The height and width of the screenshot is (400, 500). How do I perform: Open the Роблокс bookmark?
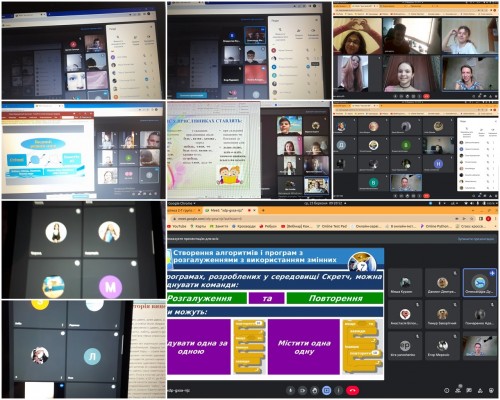[268, 226]
